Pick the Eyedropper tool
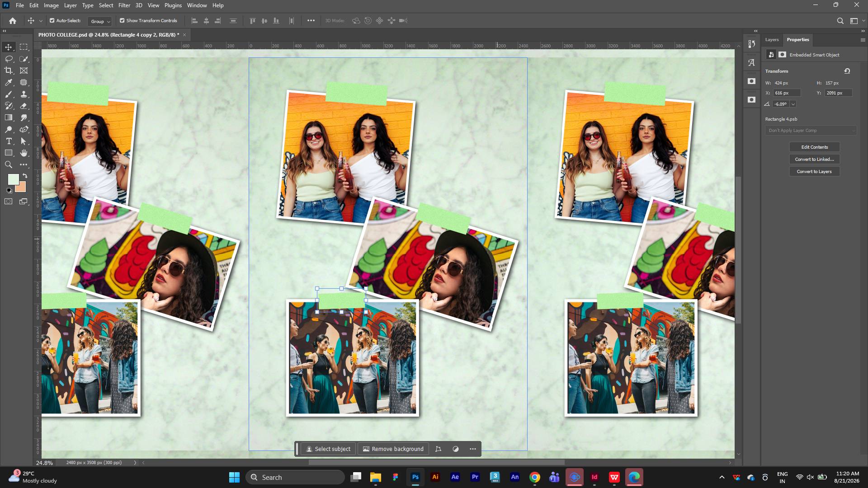This screenshot has height=488, width=868. (9, 82)
